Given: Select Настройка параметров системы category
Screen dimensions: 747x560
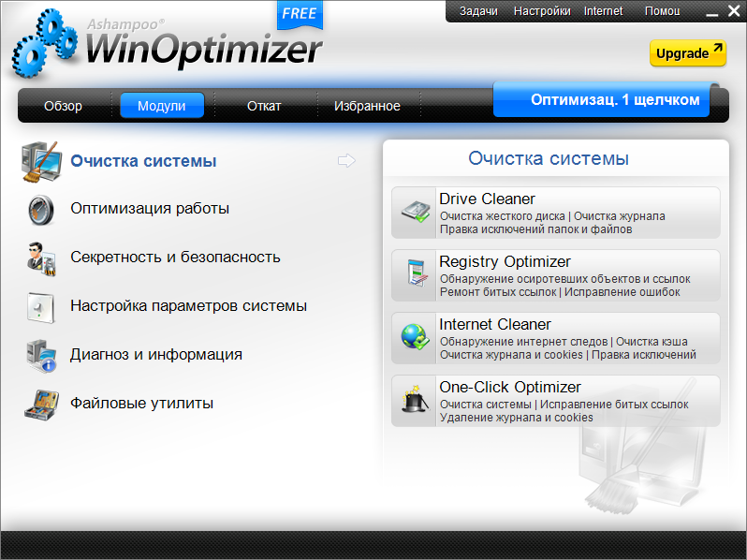Looking at the screenshot, I should point(189,305).
